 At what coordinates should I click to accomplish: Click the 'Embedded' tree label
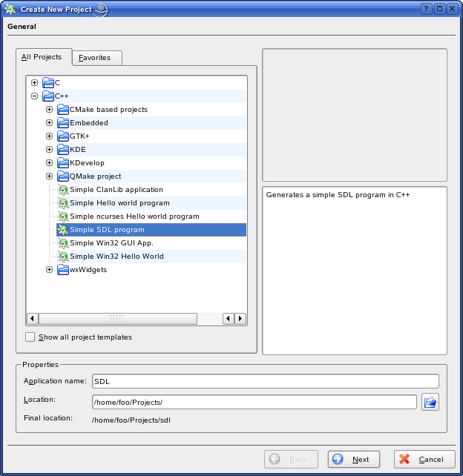[89, 123]
